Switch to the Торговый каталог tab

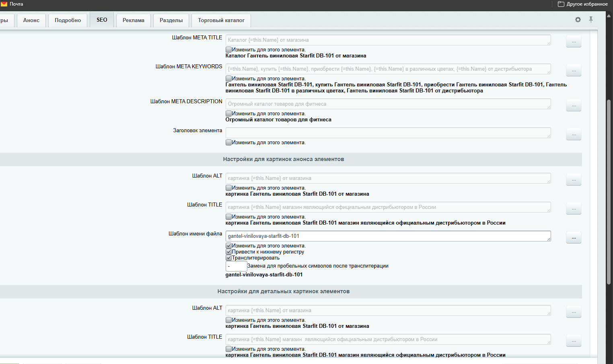221,20
